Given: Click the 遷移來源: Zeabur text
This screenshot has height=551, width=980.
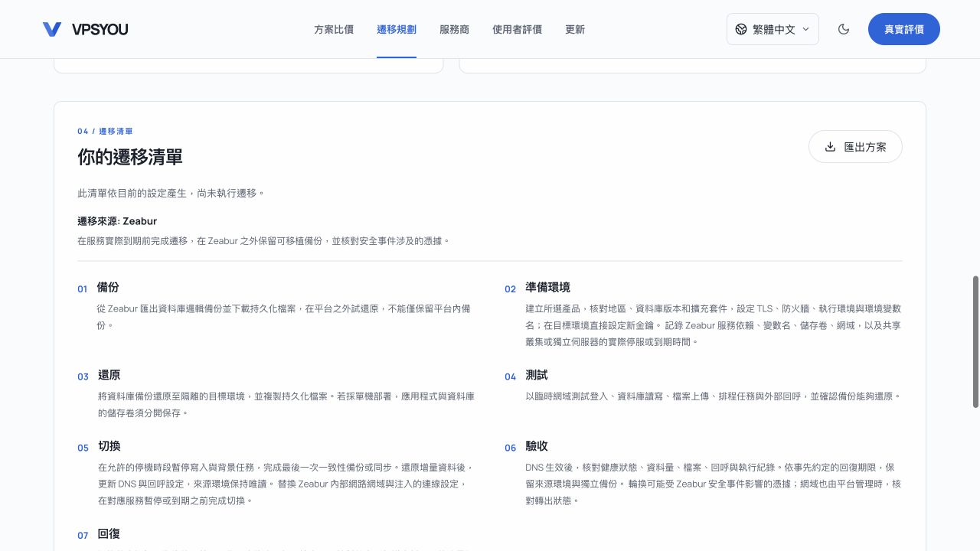Looking at the screenshot, I should tap(117, 221).
